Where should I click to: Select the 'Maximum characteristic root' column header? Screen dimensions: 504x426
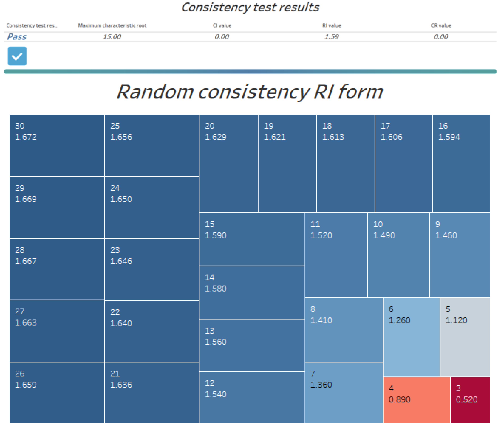click(x=112, y=25)
